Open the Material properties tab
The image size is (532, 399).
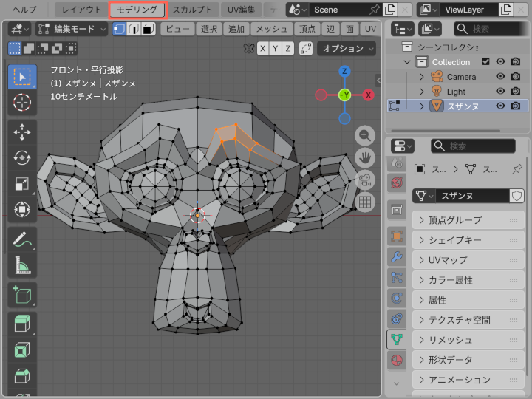pos(397,360)
